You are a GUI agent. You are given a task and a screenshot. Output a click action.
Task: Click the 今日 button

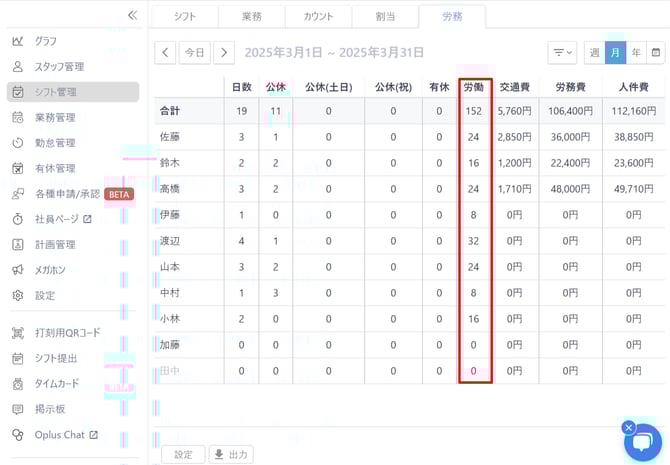(195, 52)
